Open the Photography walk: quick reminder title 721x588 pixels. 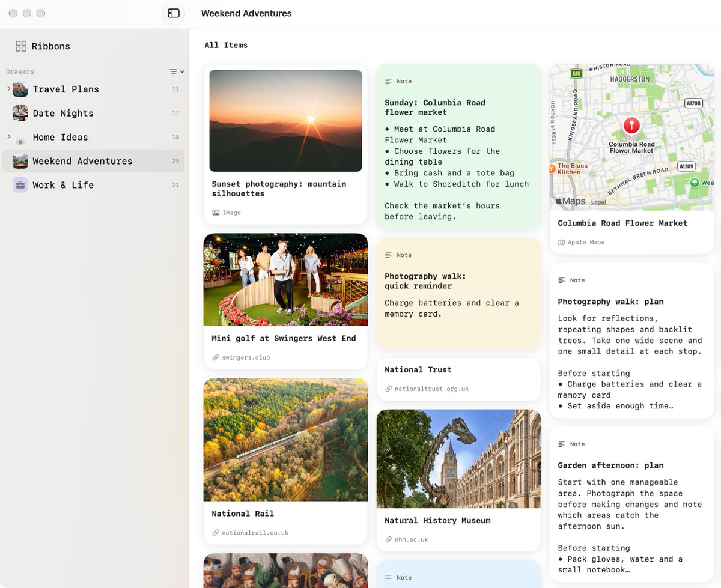pos(425,281)
